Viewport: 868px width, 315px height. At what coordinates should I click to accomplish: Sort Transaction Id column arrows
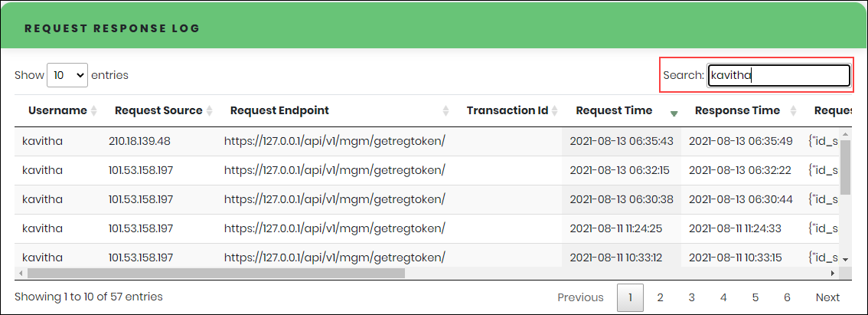pos(555,111)
